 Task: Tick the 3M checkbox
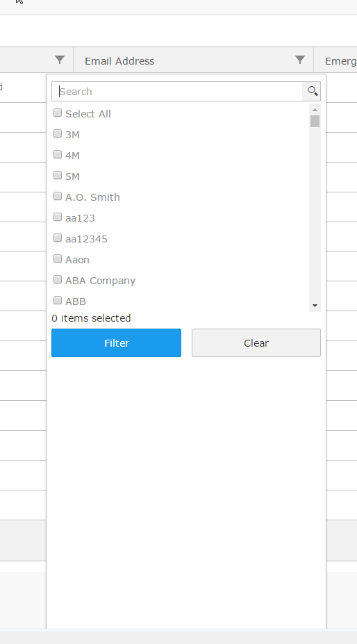coord(58,133)
